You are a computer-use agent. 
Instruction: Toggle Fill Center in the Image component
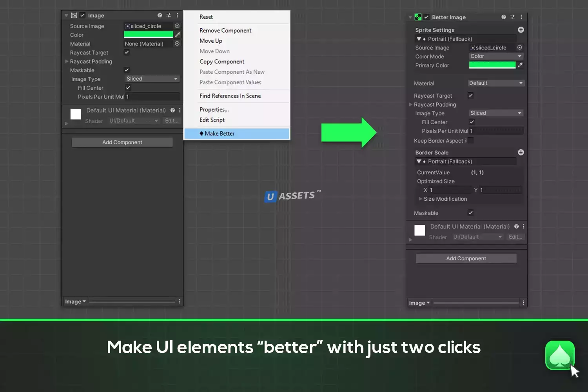pyautogui.click(x=128, y=87)
